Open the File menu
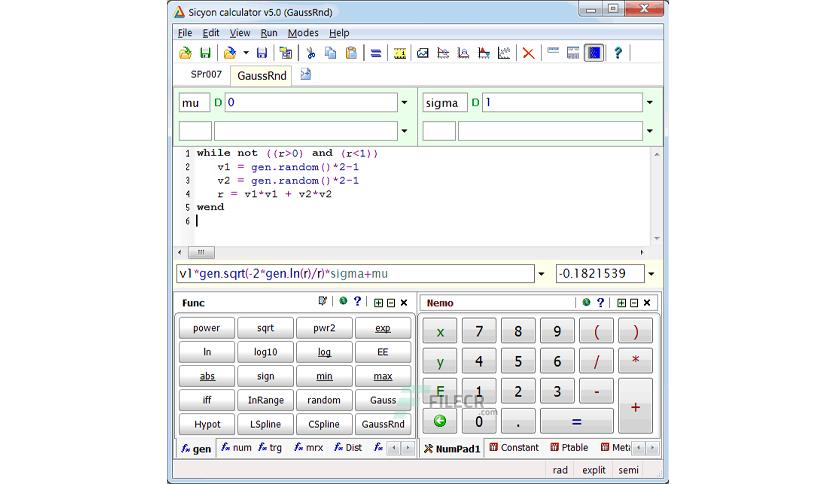The image size is (836, 484). click(185, 33)
